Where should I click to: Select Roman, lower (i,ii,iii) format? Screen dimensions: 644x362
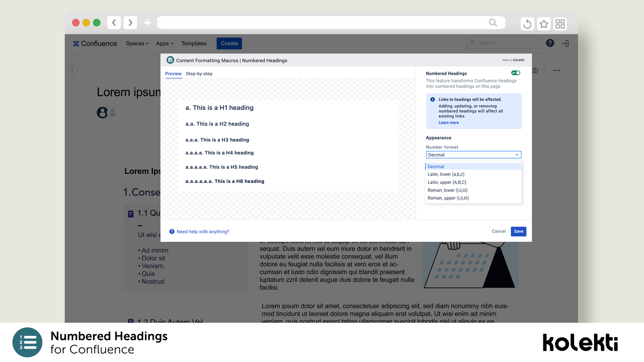pos(473,190)
